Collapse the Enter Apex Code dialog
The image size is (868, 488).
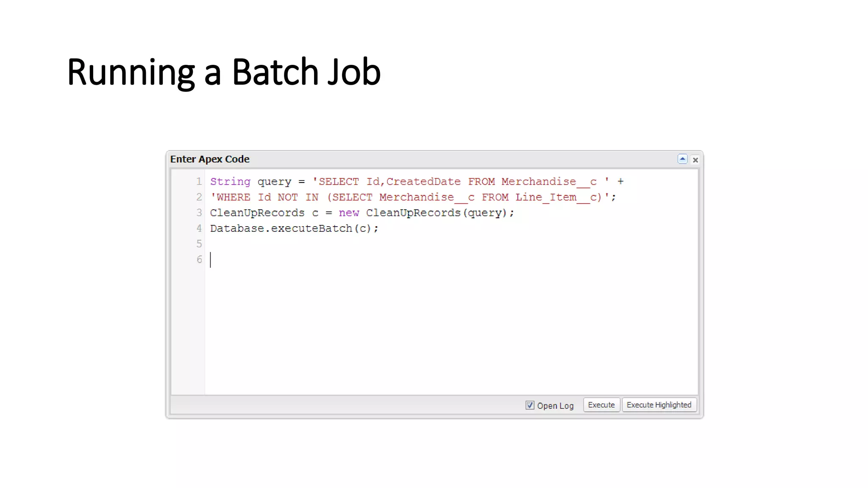tap(682, 159)
